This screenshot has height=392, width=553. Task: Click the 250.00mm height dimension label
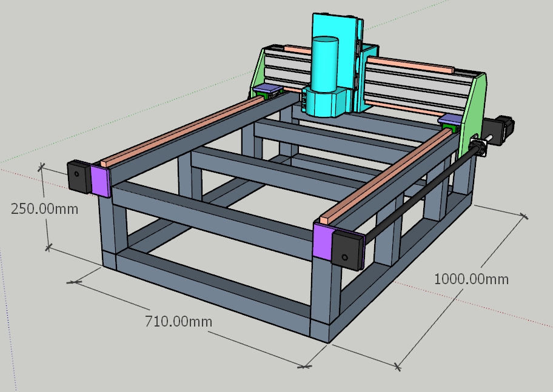[45, 208]
